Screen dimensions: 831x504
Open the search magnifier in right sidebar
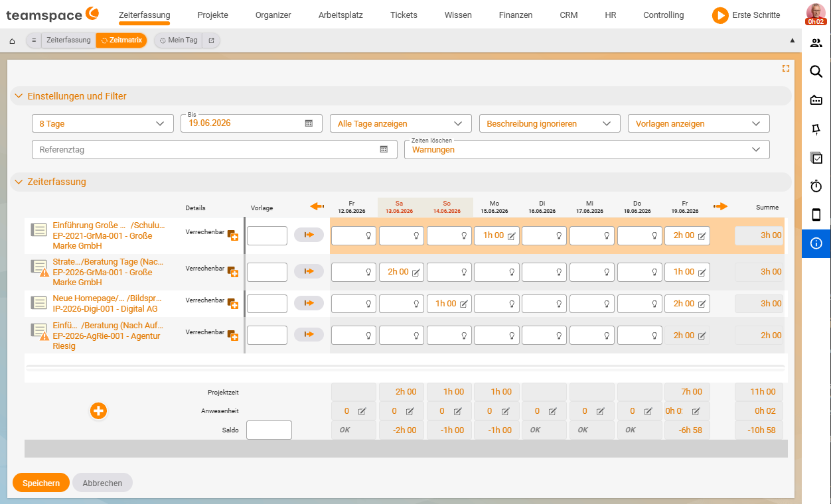coord(816,72)
